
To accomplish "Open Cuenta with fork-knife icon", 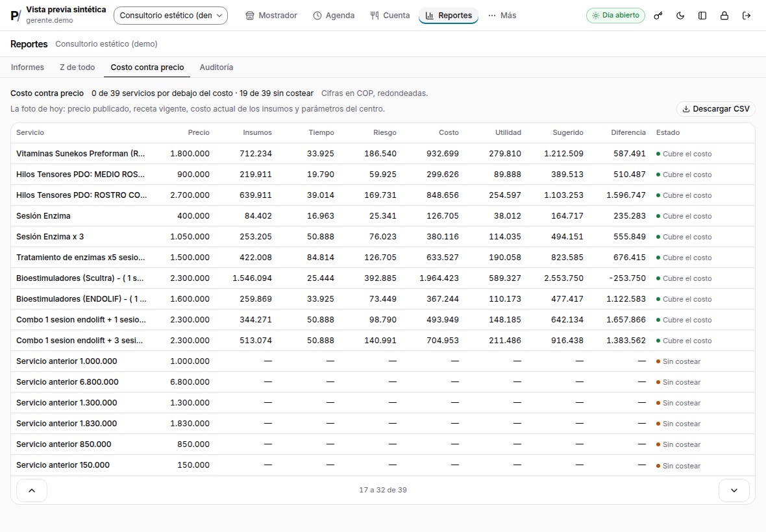I will [390, 16].
